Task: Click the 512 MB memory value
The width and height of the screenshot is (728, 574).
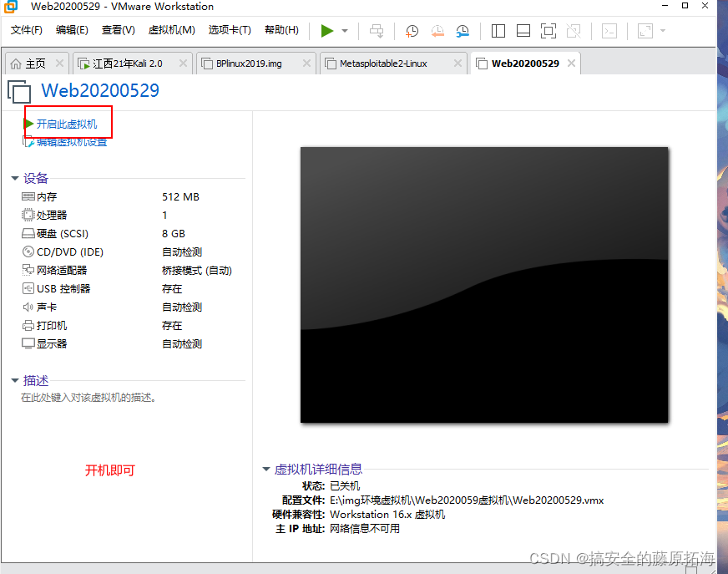Action: (x=180, y=196)
